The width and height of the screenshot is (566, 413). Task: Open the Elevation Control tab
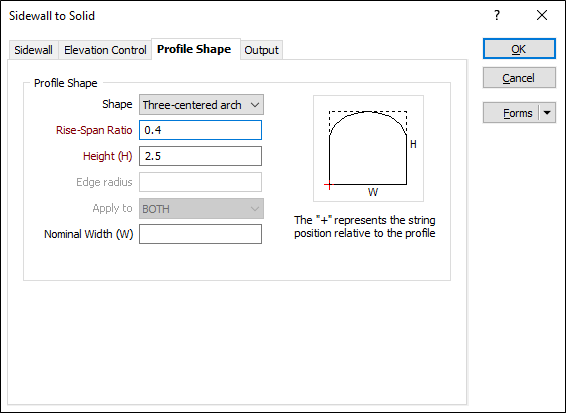[105, 50]
